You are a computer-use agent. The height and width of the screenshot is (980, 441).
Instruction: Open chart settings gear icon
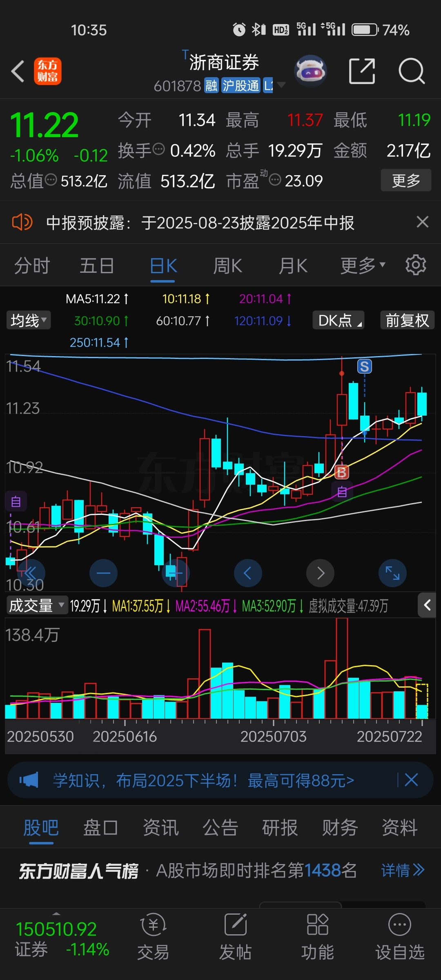[416, 265]
